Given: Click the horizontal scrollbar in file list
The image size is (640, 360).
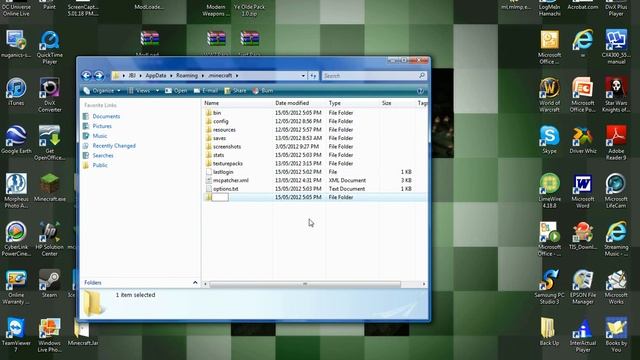Looking at the screenshot, I should click(305, 284).
